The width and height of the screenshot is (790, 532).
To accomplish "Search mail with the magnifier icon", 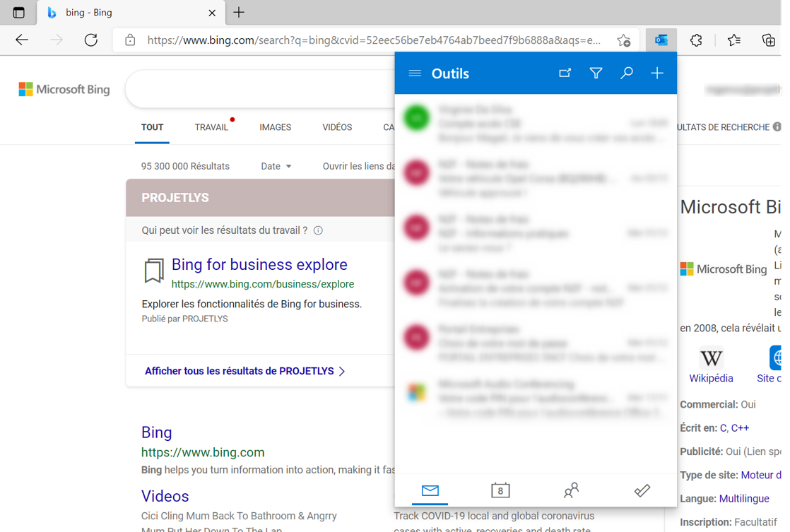I will click(626, 73).
